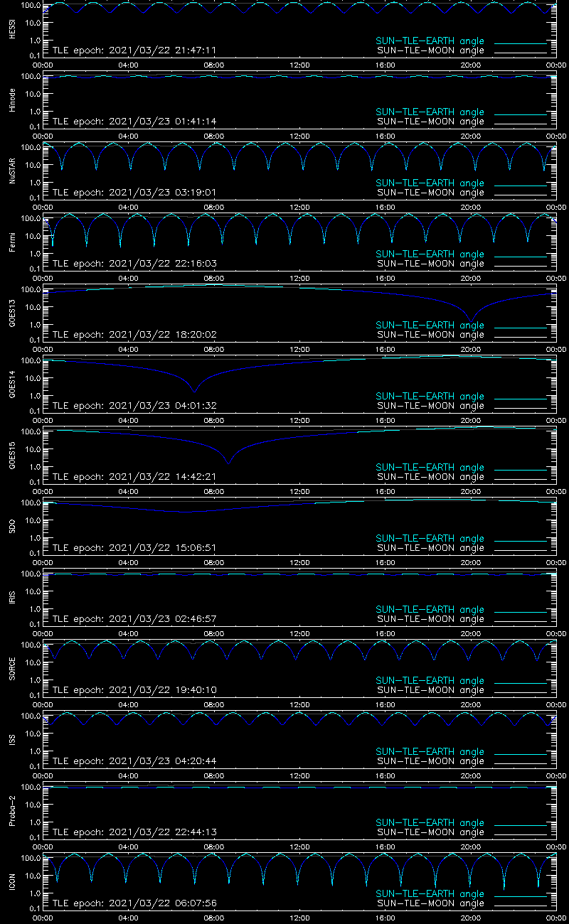The height and width of the screenshot is (924, 569).
Task: Select text 'TLE epoch: 2021/03/22 14:42:21'
Action: [134, 477]
